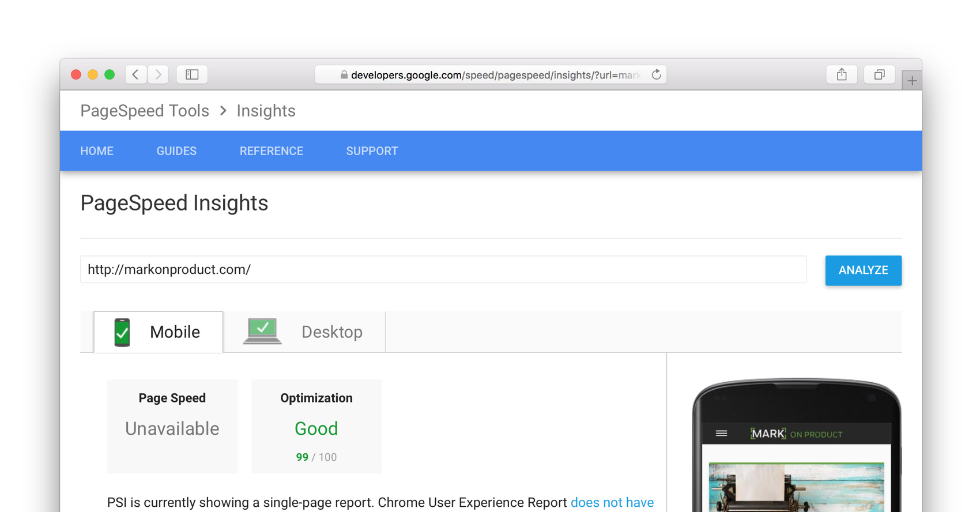Go forward with Safari's forward arrow
Screen dimensions: 980x512
click(x=158, y=74)
